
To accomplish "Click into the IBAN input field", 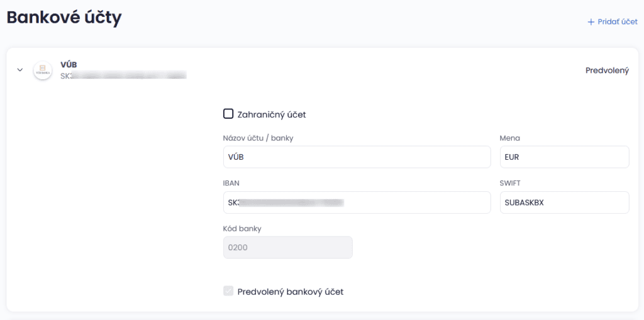I will tap(357, 202).
